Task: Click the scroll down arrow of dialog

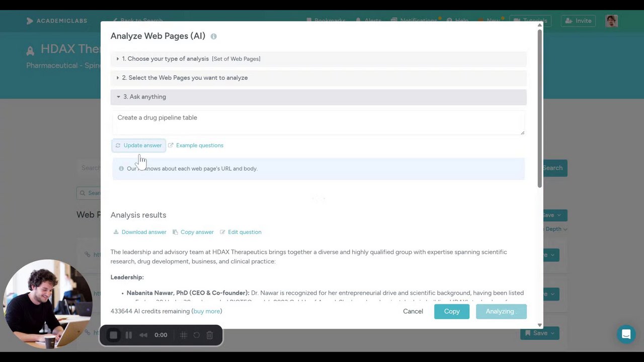Action: click(540, 325)
